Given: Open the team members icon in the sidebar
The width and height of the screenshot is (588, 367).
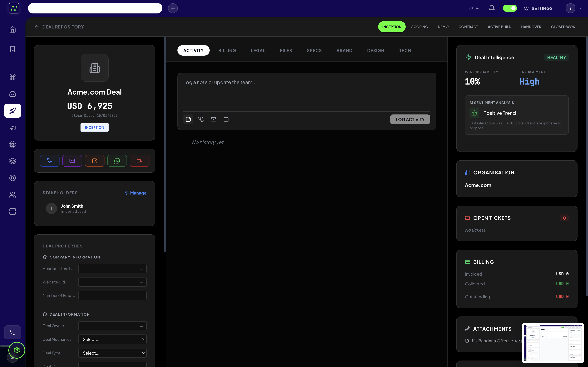Looking at the screenshot, I should (12, 195).
